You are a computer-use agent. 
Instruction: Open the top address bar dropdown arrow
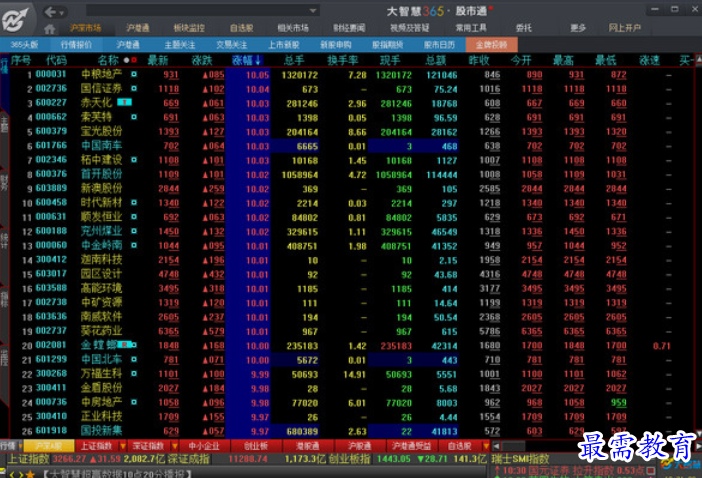(313, 11)
